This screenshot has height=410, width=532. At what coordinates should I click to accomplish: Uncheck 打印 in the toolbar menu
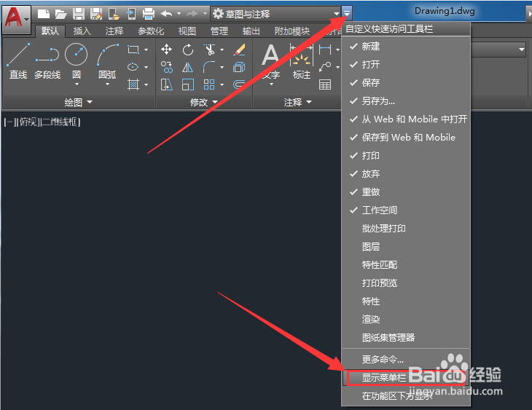tap(405, 156)
